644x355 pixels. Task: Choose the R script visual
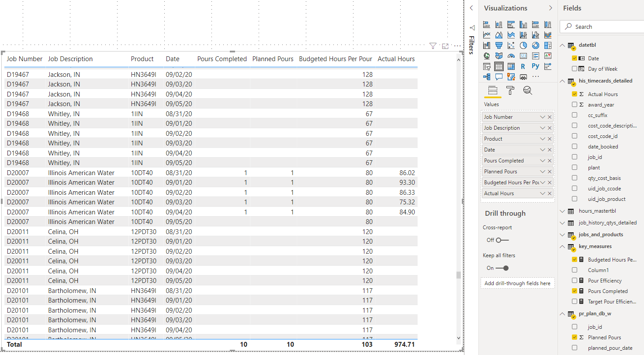tap(523, 66)
